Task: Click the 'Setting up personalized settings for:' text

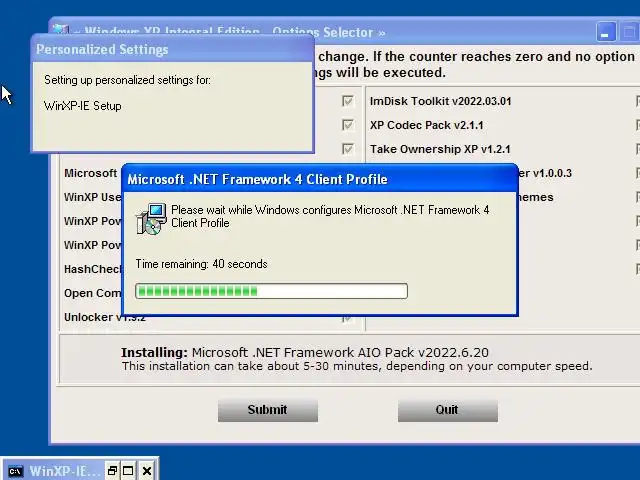Action: tap(127, 80)
